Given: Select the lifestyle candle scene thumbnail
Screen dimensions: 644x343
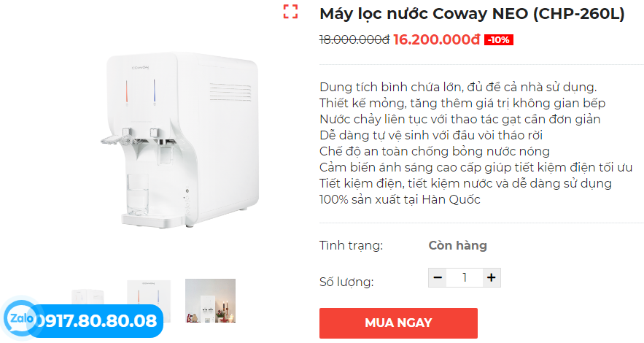Looking at the screenshot, I should (210, 301).
